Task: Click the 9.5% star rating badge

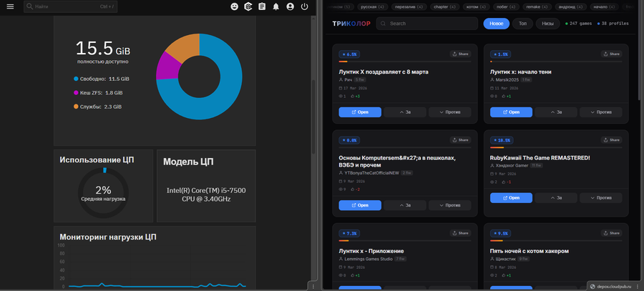Action: click(x=501, y=234)
